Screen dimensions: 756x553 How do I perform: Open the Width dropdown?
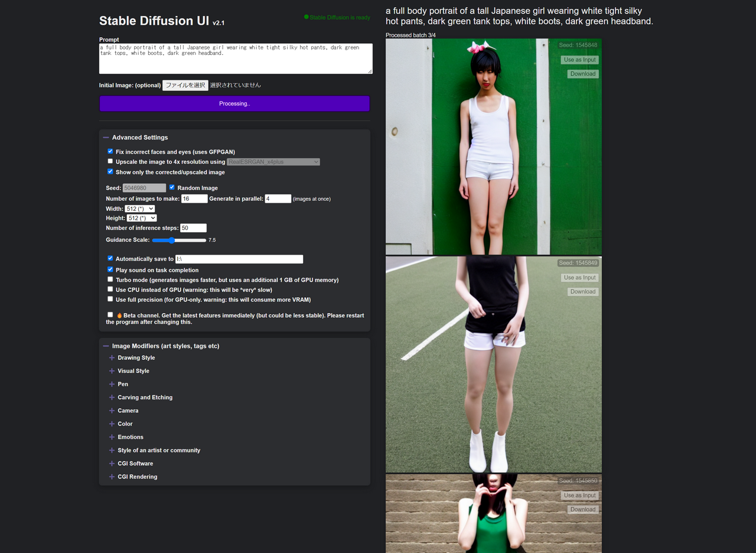tap(140, 208)
